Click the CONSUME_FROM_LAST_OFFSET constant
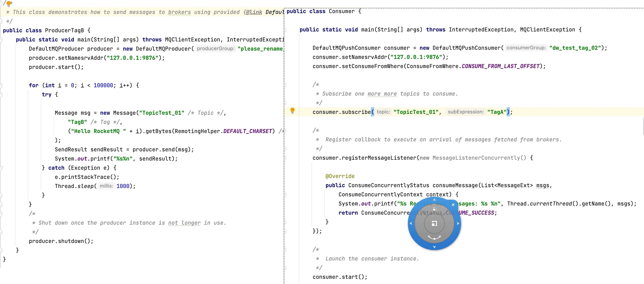Image resolution: width=644 pixels, height=284 pixels. click(x=501, y=66)
